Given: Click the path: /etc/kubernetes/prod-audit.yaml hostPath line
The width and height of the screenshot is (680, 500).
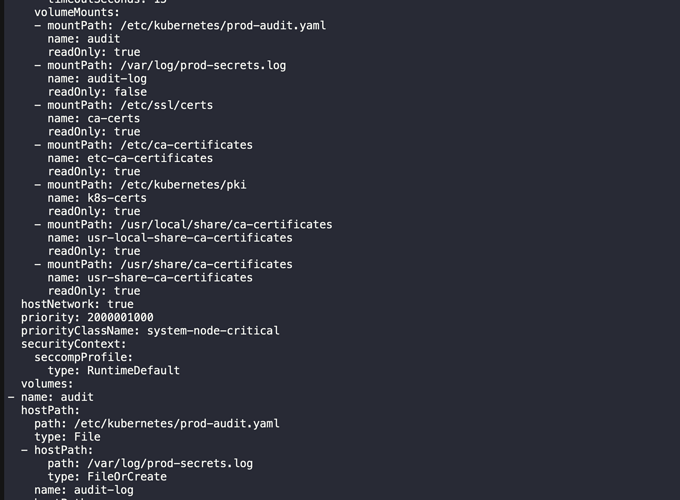Looking at the screenshot, I should point(156,423).
